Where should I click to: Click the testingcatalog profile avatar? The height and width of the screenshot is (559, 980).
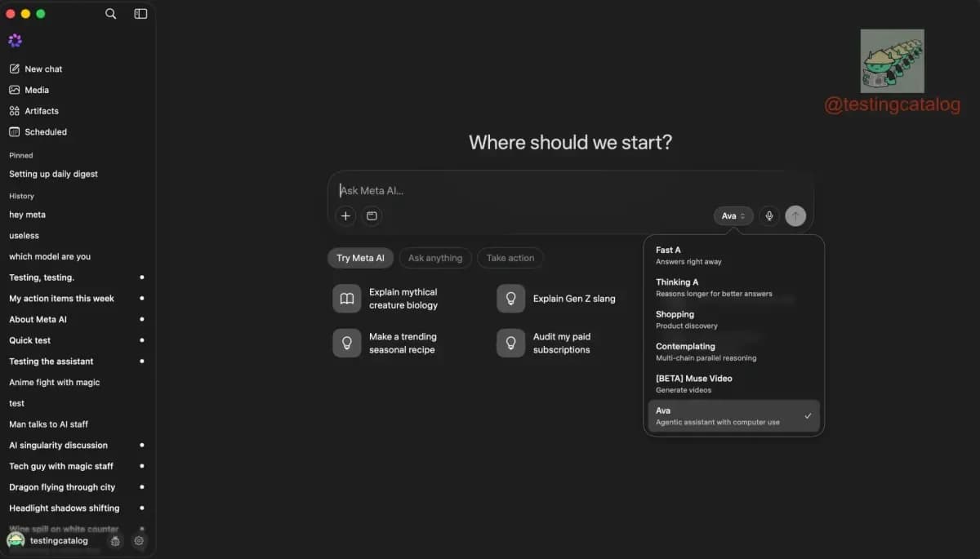[x=16, y=540]
